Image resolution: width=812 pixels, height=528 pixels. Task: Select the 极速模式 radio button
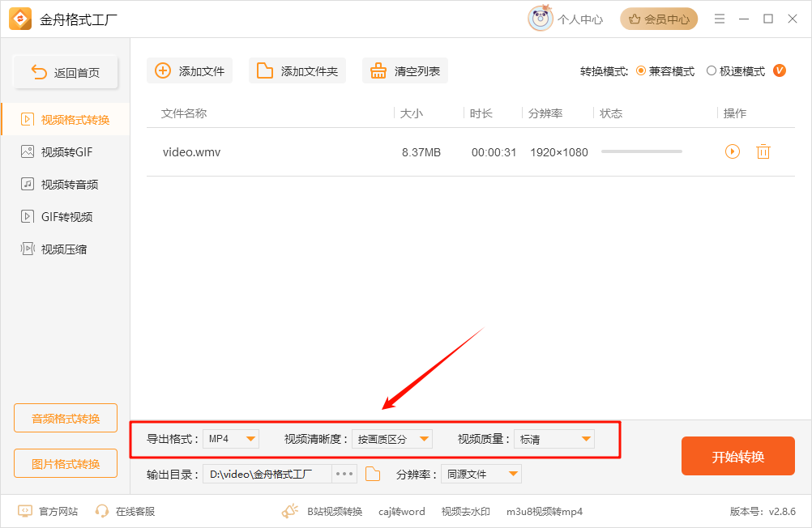(x=712, y=71)
